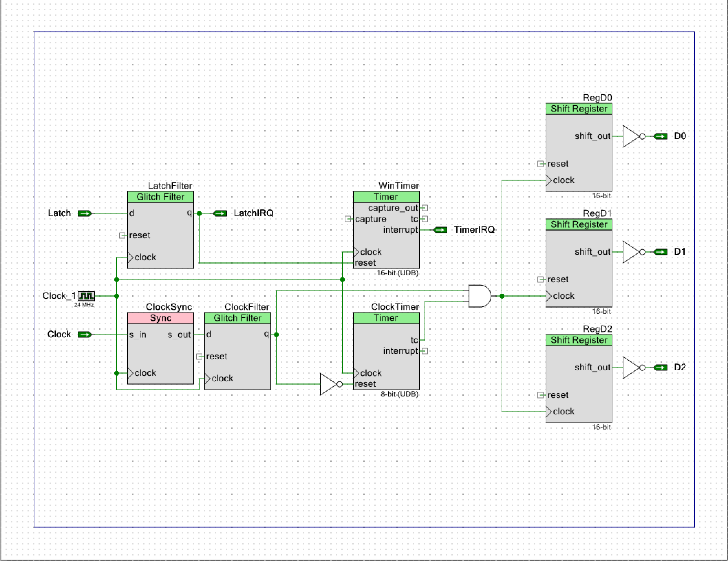Viewport: 728px width, 561px height.
Task: Click RegD0's unconnected reset terminal box
Action: [540, 164]
